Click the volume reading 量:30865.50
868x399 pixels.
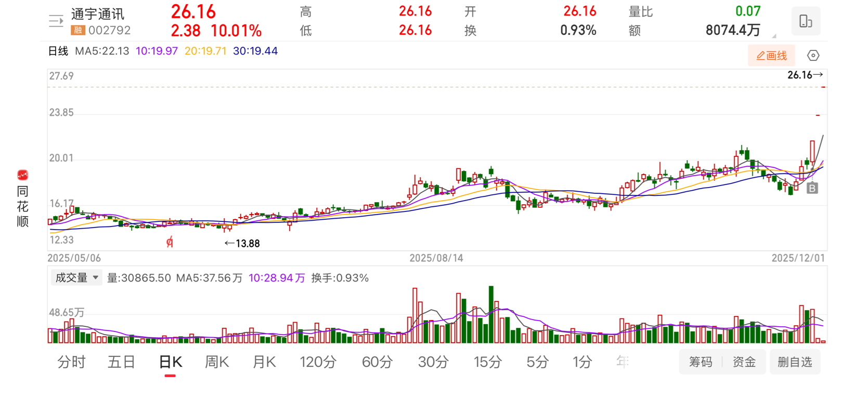139,278
